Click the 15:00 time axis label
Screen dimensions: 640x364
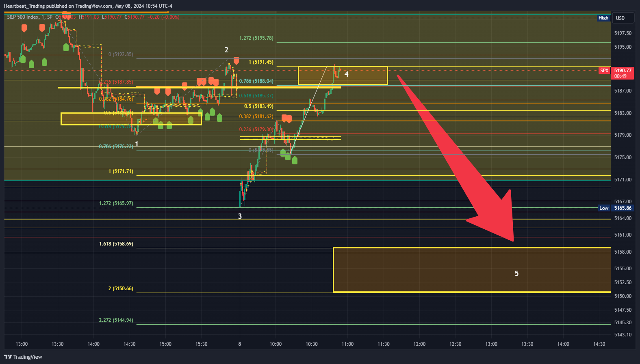[x=165, y=344]
